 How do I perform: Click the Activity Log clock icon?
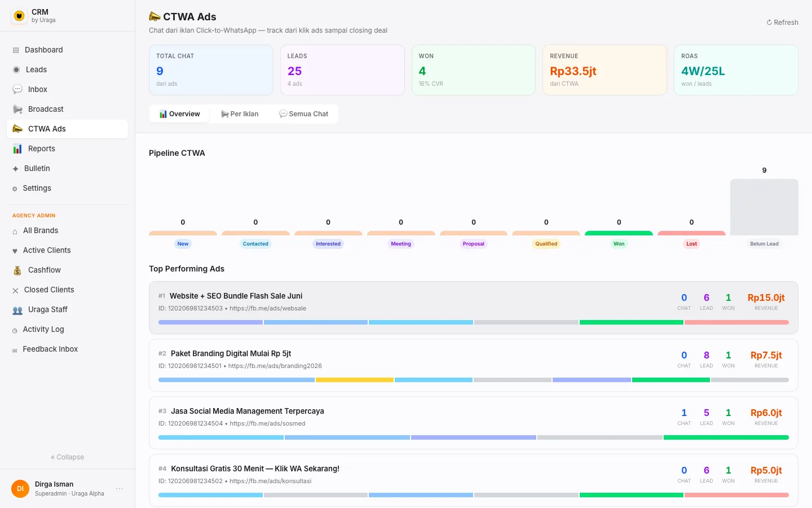click(x=15, y=330)
